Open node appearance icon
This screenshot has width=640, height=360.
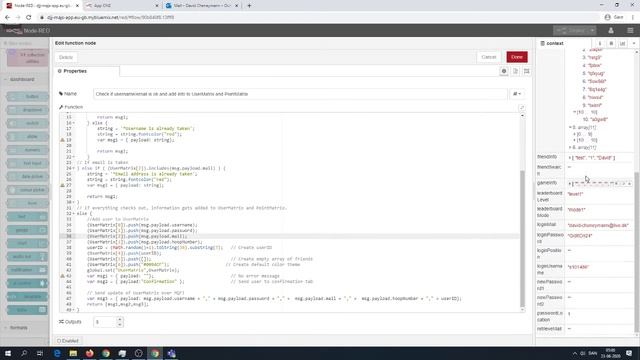click(527, 71)
